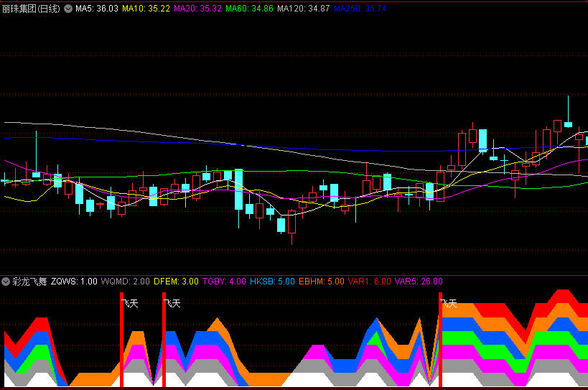Click the 丽珠集团(日线) chart title
The height and width of the screenshot is (390, 588).
(x=32, y=9)
